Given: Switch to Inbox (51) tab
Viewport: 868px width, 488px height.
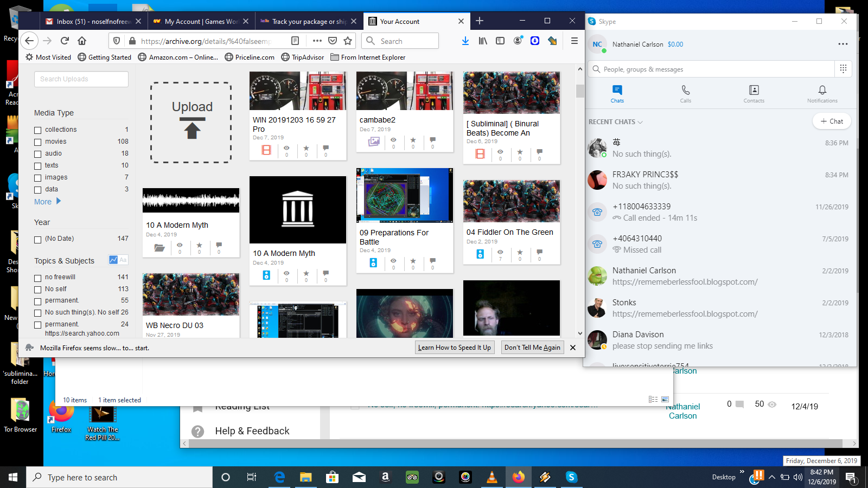Looking at the screenshot, I should (93, 22).
